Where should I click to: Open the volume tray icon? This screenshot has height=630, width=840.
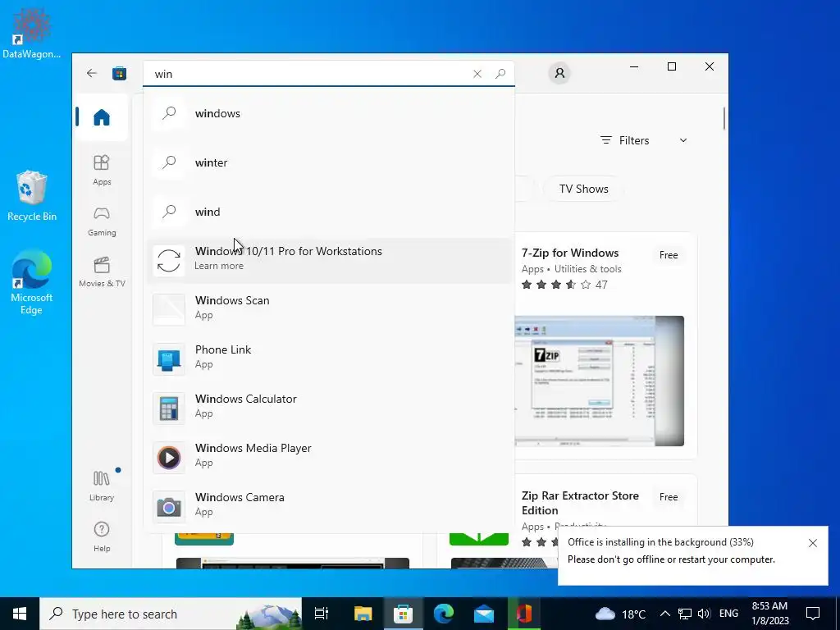tap(704, 614)
